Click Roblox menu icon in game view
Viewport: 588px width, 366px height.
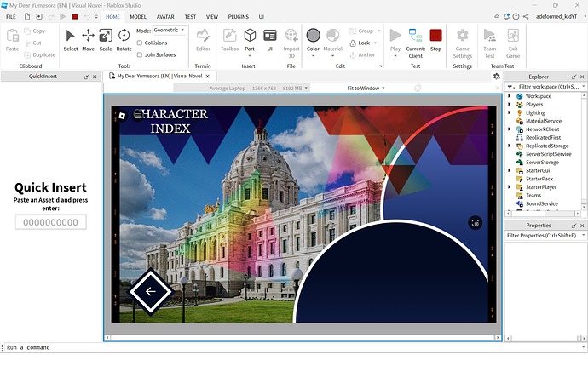coord(122,116)
